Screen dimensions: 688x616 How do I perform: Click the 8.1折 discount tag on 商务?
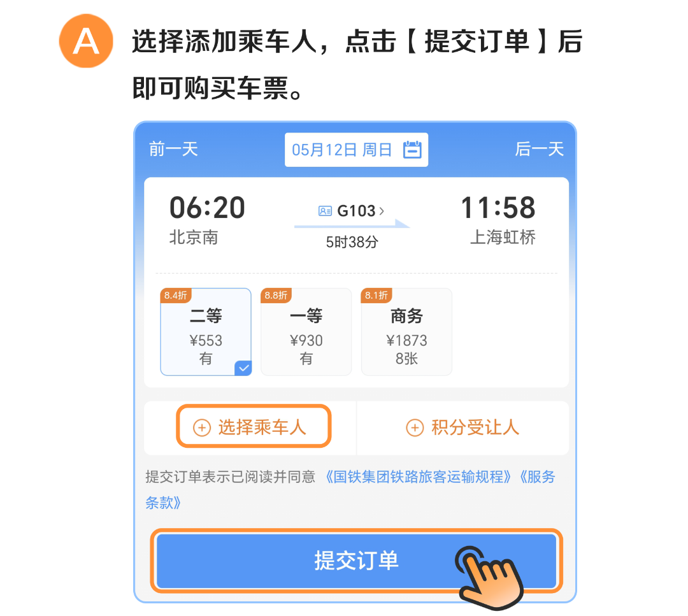[x=376, y=296]
